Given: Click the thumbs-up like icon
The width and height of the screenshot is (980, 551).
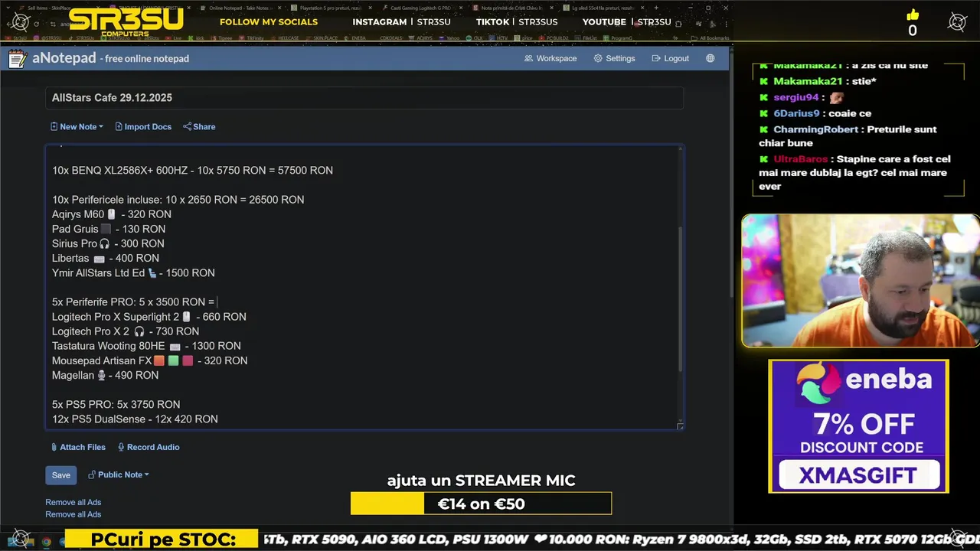Looking at the screenshot, I should (x=913, y=15).
